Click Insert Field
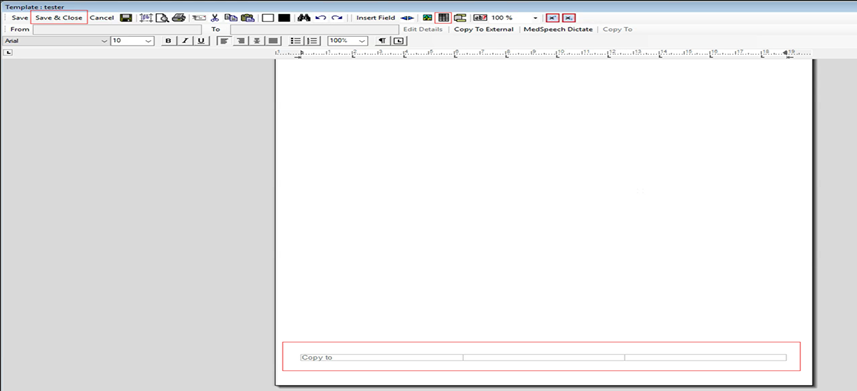Image resolution: width=857 pixels, height=391 pixels. coord(375,18)
